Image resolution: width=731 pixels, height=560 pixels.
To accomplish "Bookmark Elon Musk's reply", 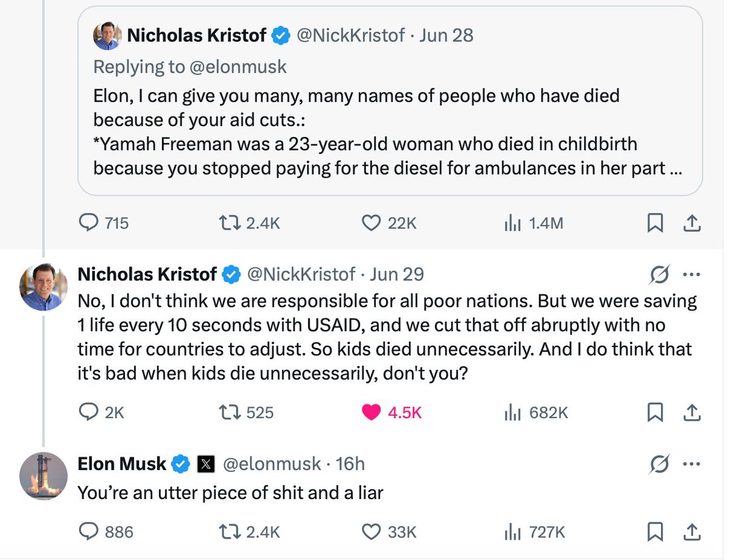I will tap(655, 532).
